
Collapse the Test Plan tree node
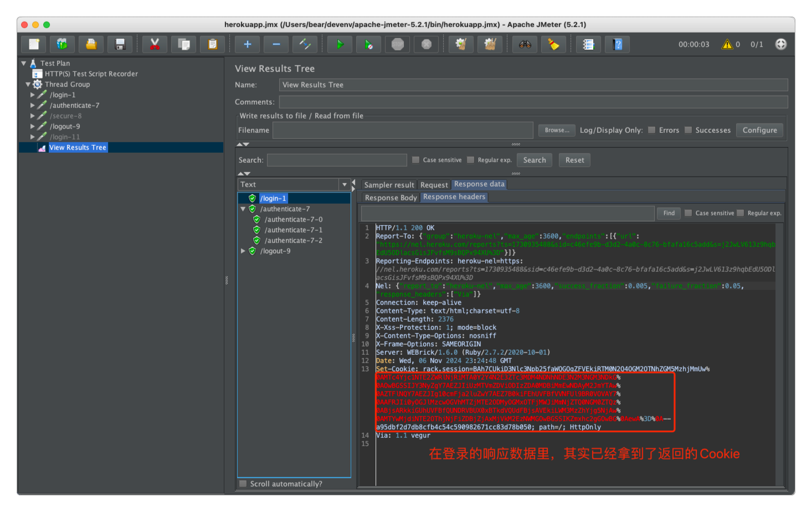click(24, 63)
